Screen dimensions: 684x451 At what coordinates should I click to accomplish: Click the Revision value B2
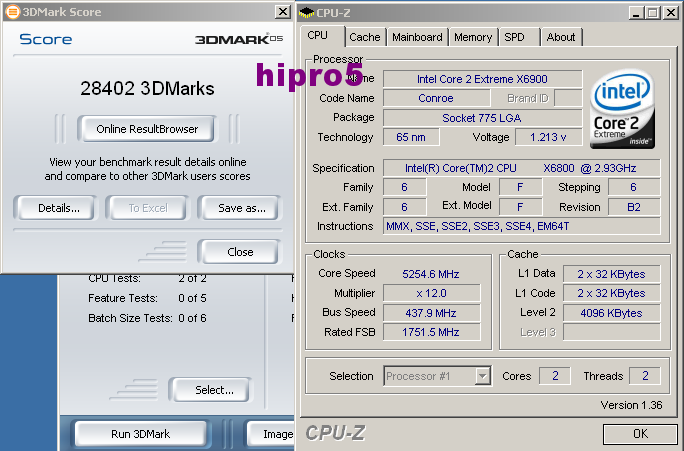point(634,207)
